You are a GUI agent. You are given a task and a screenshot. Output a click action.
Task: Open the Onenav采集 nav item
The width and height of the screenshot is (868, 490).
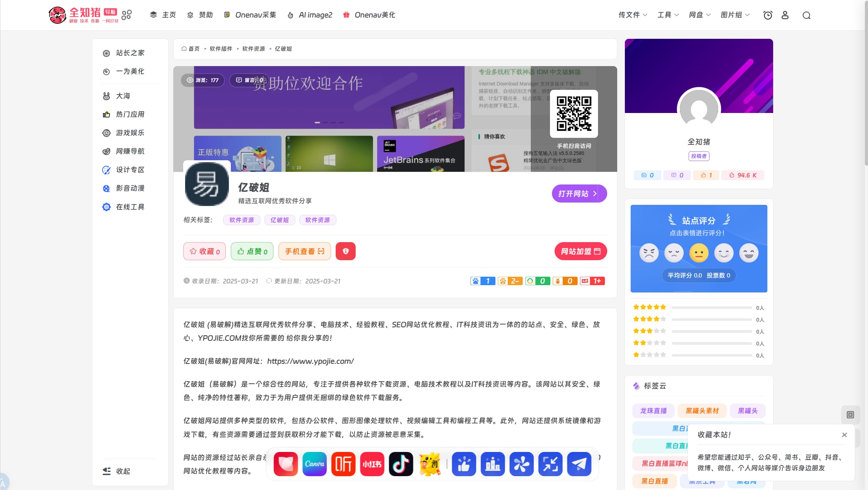250,15
